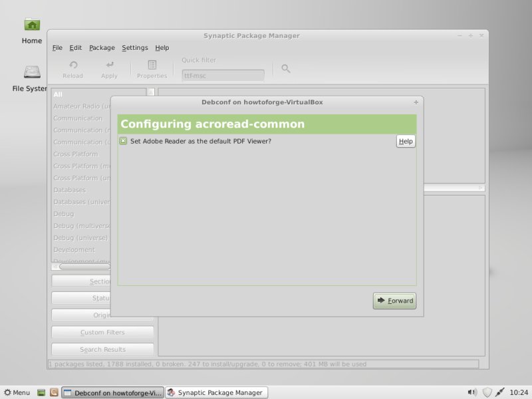Check the Set Adobe Reader as default checkbox
This screenshot has width=532, height=399.
click(123, 141)
